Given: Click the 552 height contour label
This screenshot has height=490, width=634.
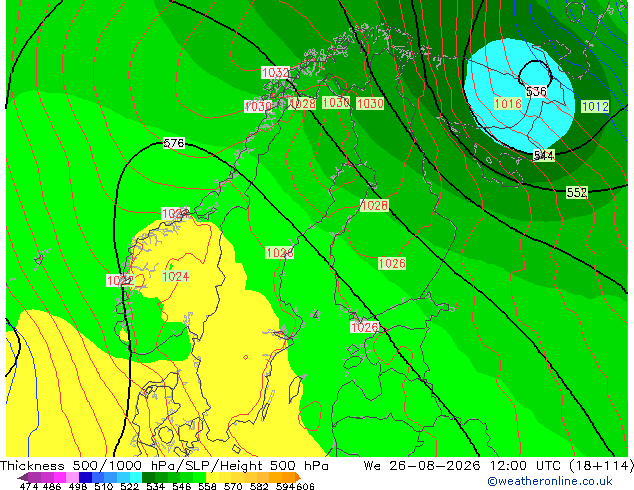Looking at the screenshot, I should click(x=577, y=192).
